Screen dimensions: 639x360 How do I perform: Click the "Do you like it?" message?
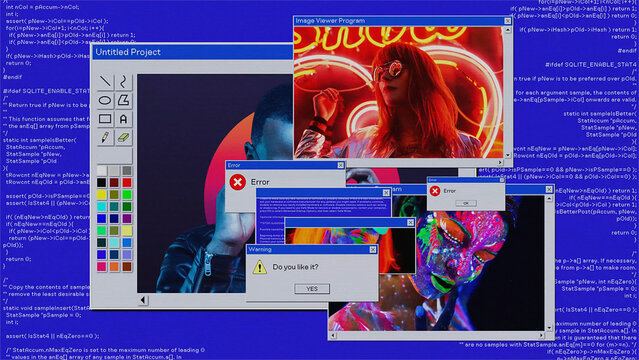click(x=295, y=267)
